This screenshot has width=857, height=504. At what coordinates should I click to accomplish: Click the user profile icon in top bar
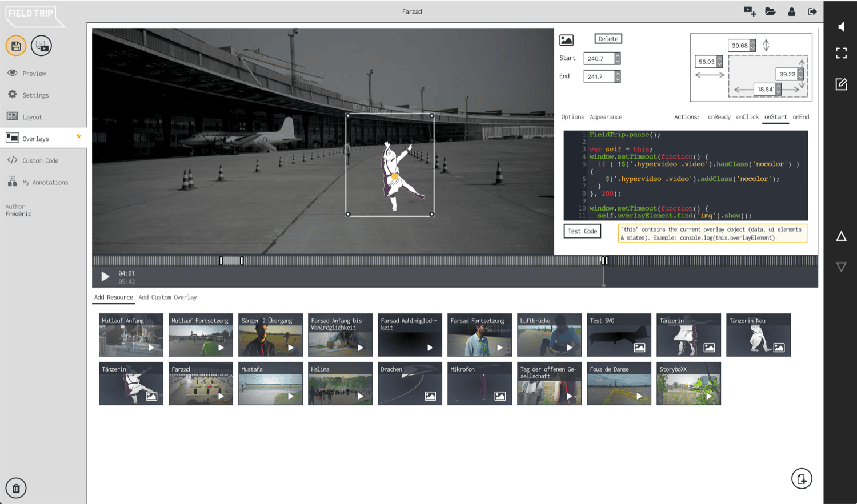tap(791, 11)
